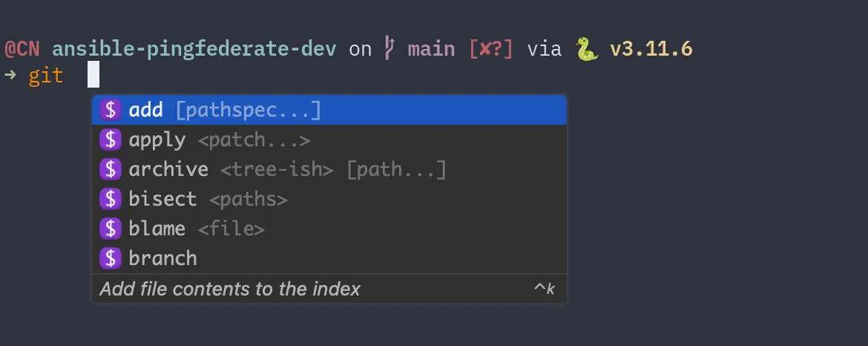Click the dollar icon beside branch suggestion
Viewport: 868px width, 346px height.
pyautogui.click(x=111, y=258)
